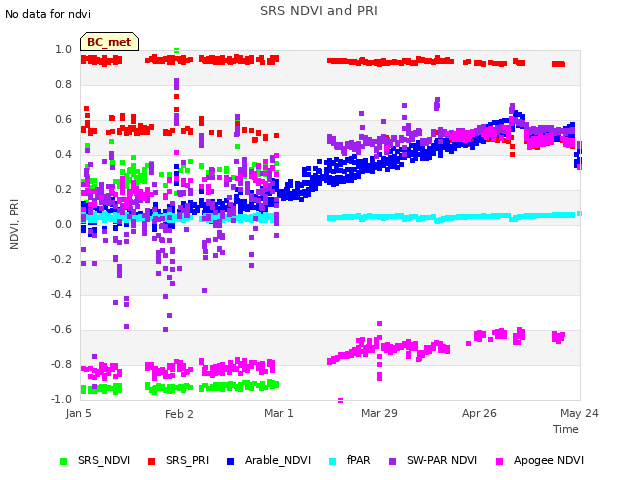This screenshot has width=640, height=480.
Task: Click the 'No data for ndvi' message
Action: click(48, 14)
